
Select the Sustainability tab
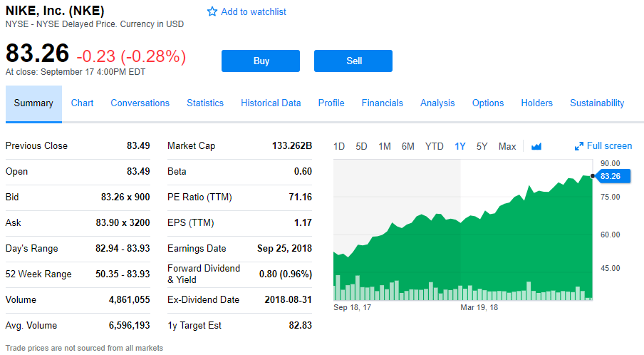(597, 103)
